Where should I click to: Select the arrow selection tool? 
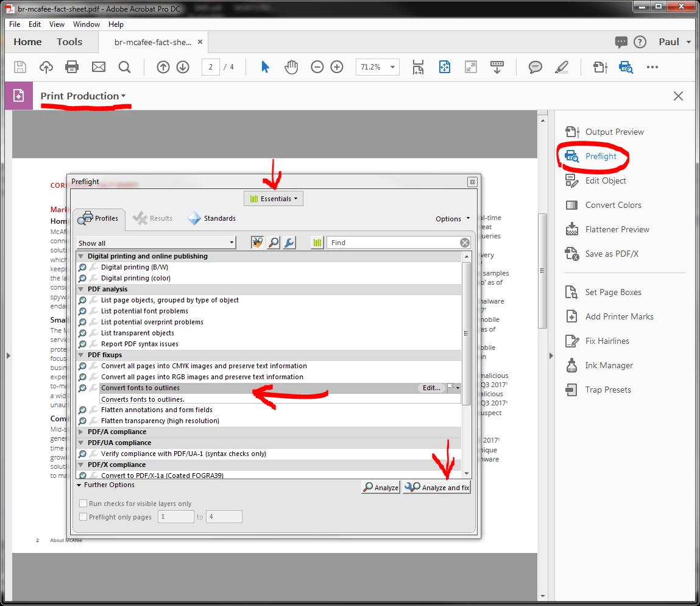pos(265,67)
